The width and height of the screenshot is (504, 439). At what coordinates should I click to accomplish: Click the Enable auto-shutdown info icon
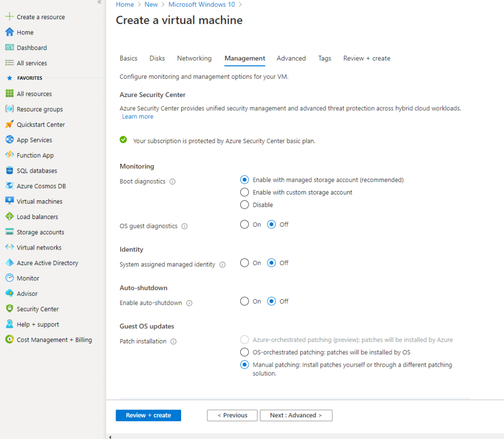[189, 303]
